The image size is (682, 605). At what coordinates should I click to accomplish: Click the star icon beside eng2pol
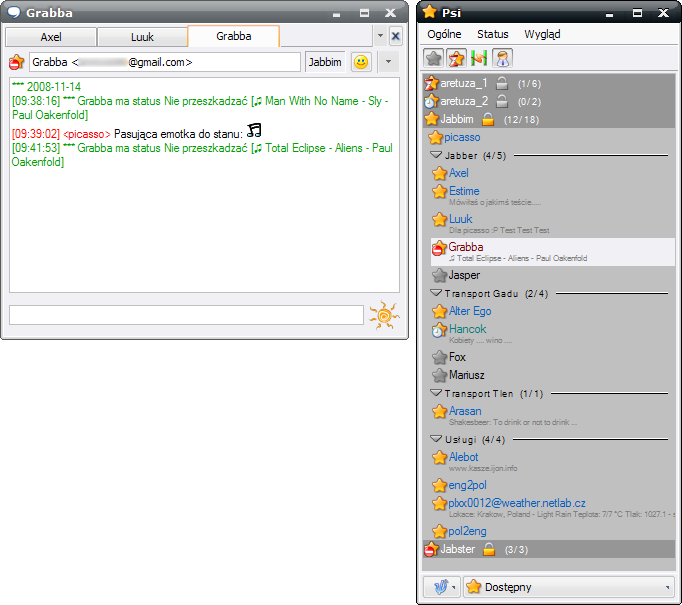440,485
